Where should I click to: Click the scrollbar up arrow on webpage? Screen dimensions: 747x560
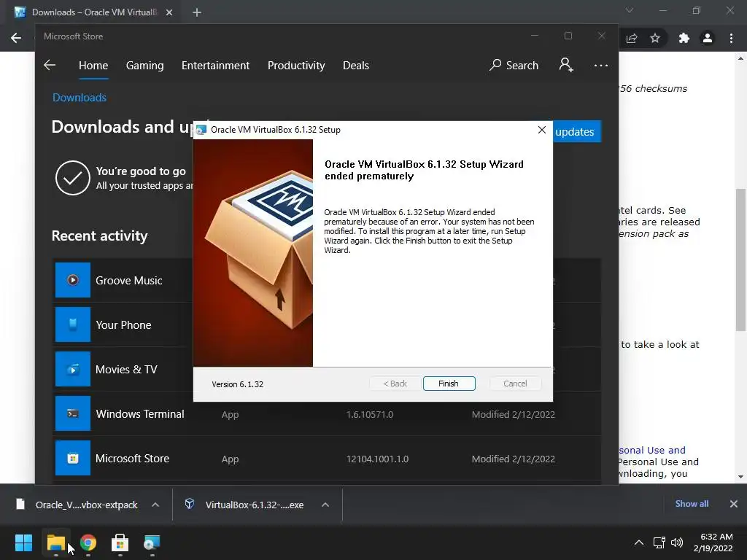[740, 58]
